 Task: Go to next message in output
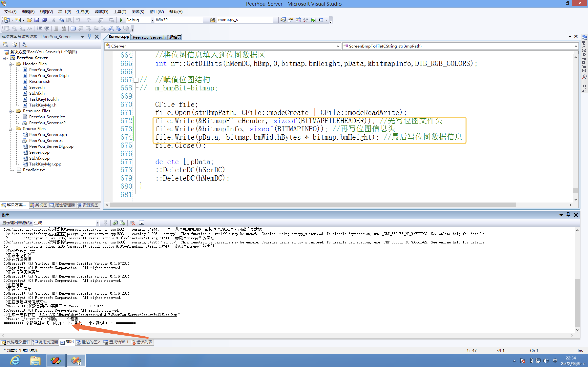pyautogui.click(x=123, y=223)
